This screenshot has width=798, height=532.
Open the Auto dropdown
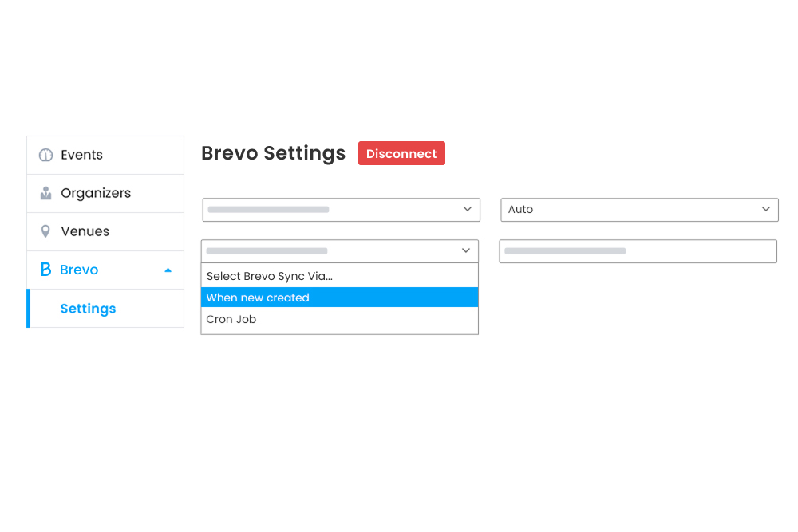[640, 210]
